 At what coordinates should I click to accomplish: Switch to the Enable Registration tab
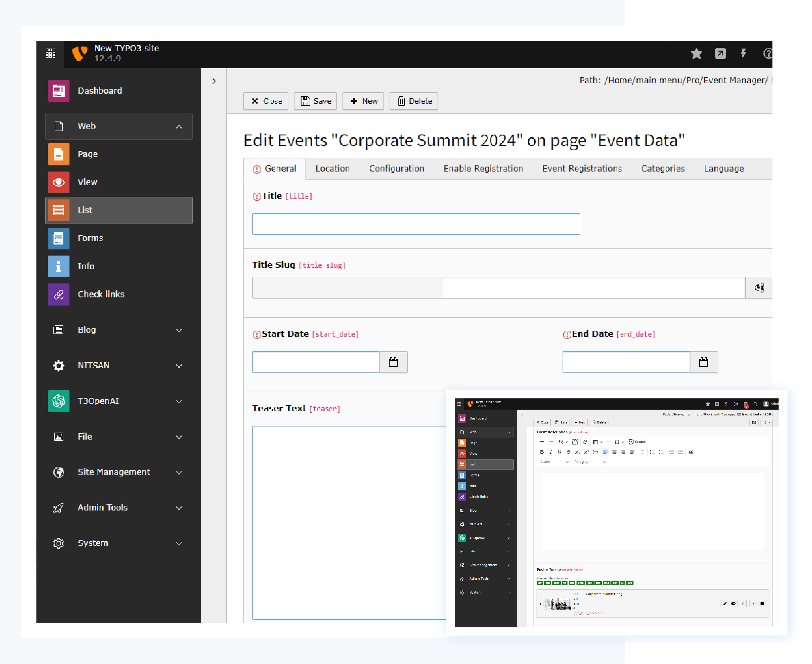(483, 169)
